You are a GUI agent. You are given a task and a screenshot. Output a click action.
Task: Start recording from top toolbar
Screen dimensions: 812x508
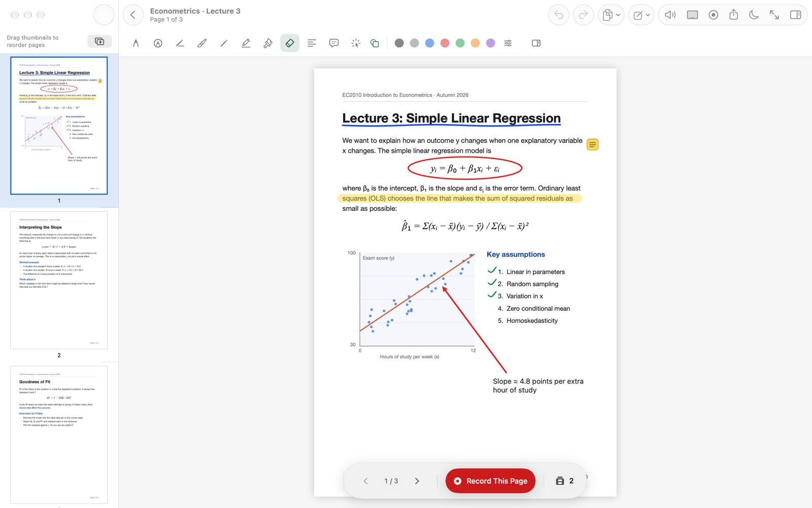[714, 15]
